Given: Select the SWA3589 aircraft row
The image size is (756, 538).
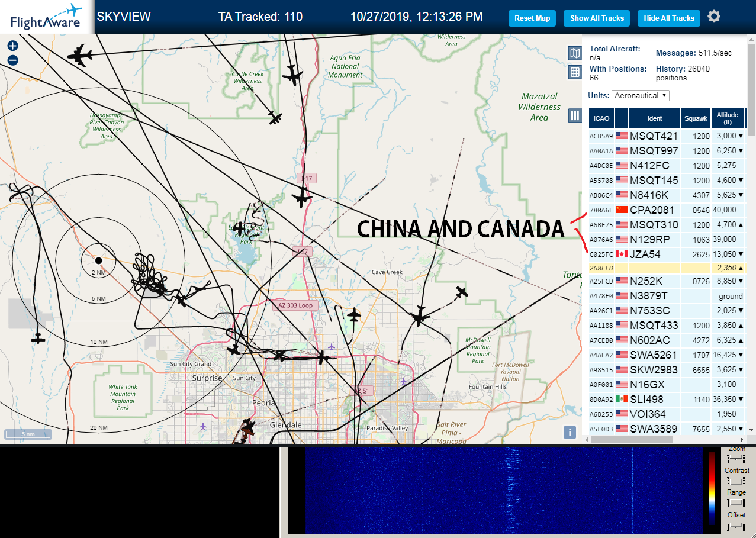Looking at the screenshot, I should pyautogui.click(x=667, y=429).
